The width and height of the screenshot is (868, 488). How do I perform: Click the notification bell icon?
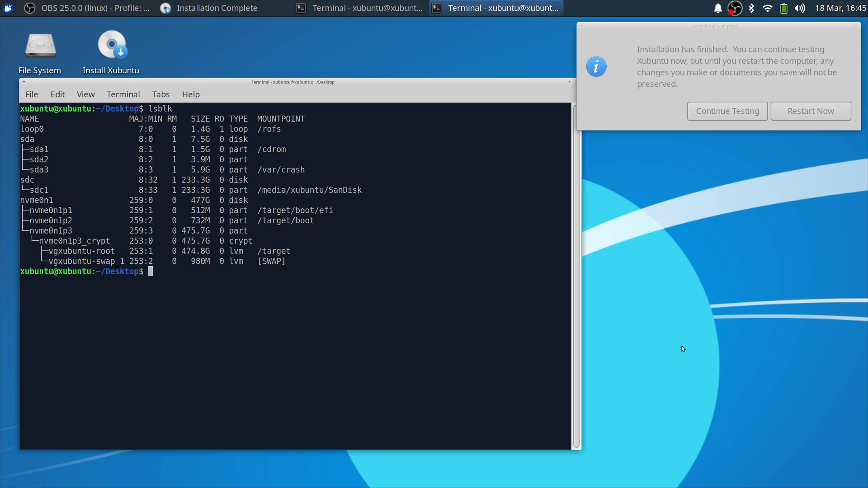pos(718,8)
